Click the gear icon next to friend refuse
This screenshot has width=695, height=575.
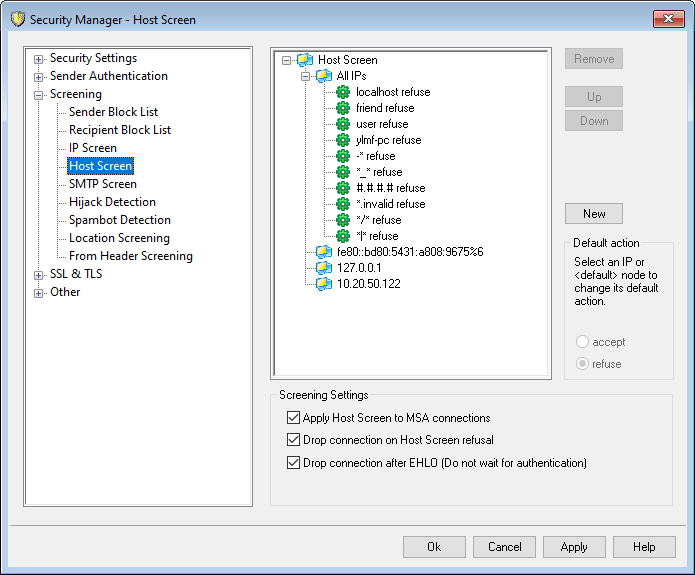point(343,108)
